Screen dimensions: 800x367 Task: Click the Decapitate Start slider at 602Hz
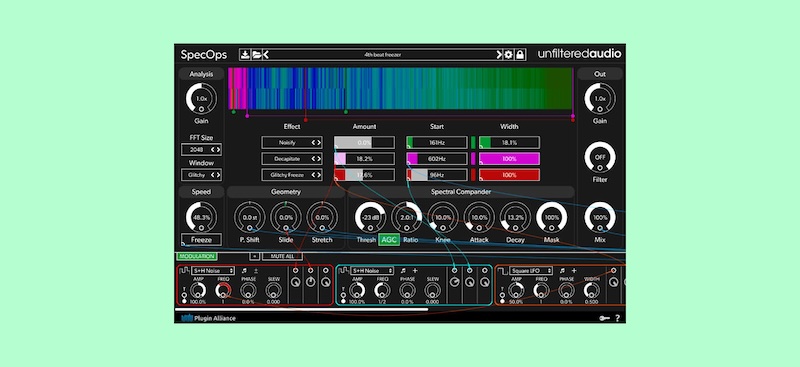437,159
